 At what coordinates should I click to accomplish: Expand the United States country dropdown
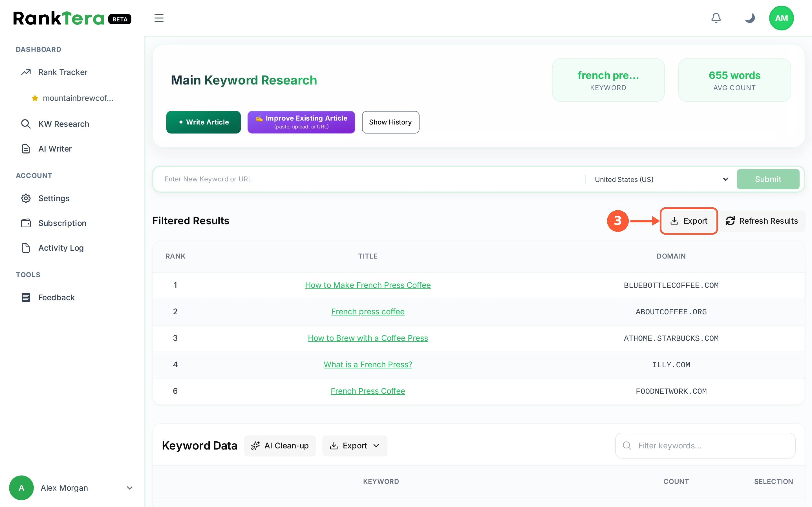pyautogui.click(x=661, y=179)
